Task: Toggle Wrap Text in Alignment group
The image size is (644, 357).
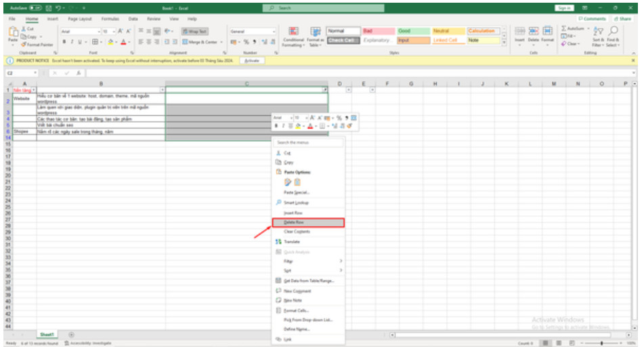Action: point(195,31)
